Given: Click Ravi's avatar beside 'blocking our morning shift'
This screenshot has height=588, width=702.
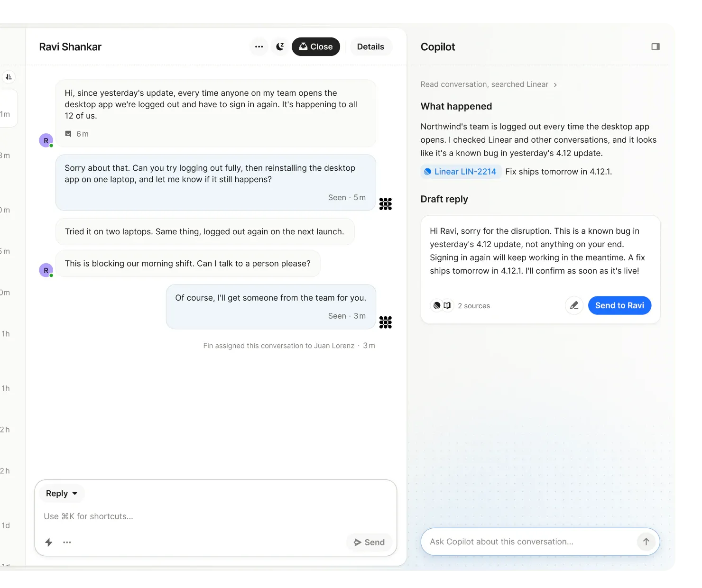Looking at the screenshot, I should pyautogui.click(x=46, y=270).
